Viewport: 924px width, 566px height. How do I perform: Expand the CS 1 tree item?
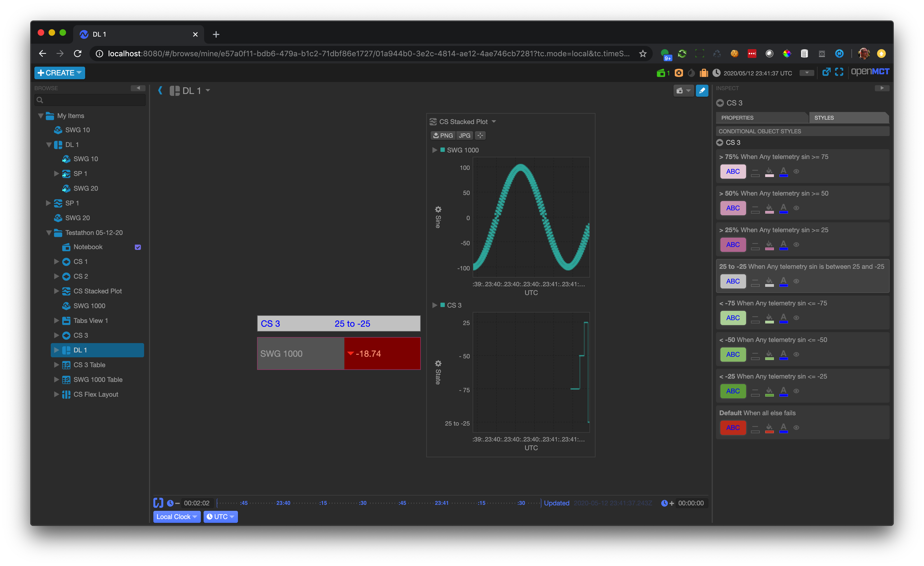pyautogui.click(x=56, y=262)
